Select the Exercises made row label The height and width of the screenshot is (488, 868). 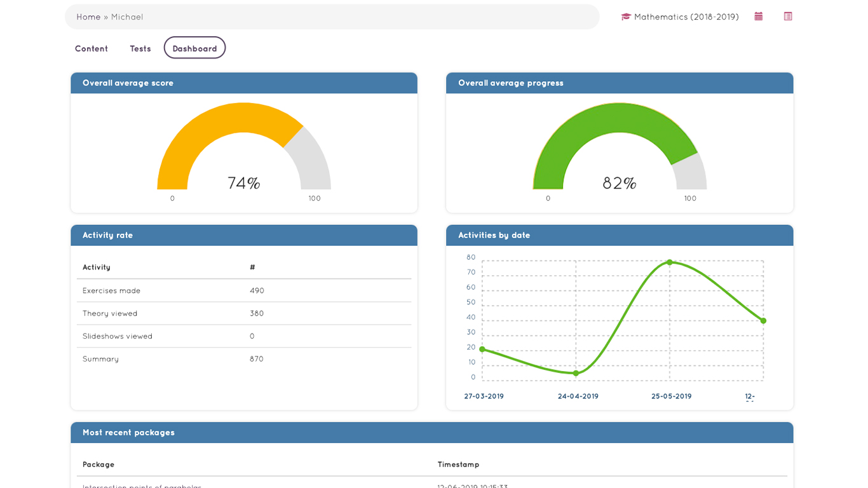[111, 290]
